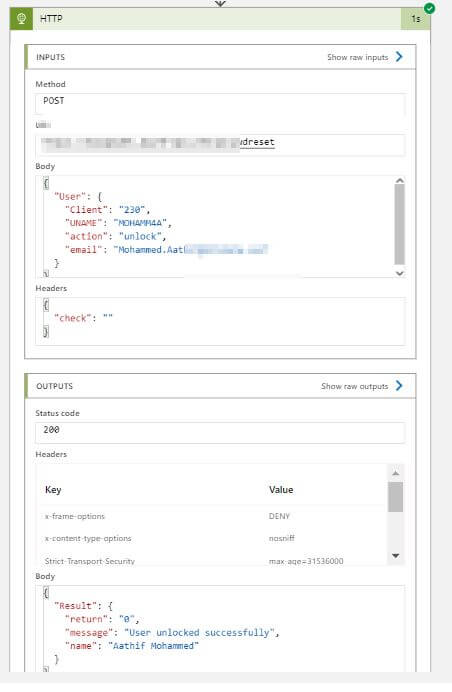Click the URI field ending in dreset
Image resolution: width=452 pixels, height=692 pixels.
[220, 144]
